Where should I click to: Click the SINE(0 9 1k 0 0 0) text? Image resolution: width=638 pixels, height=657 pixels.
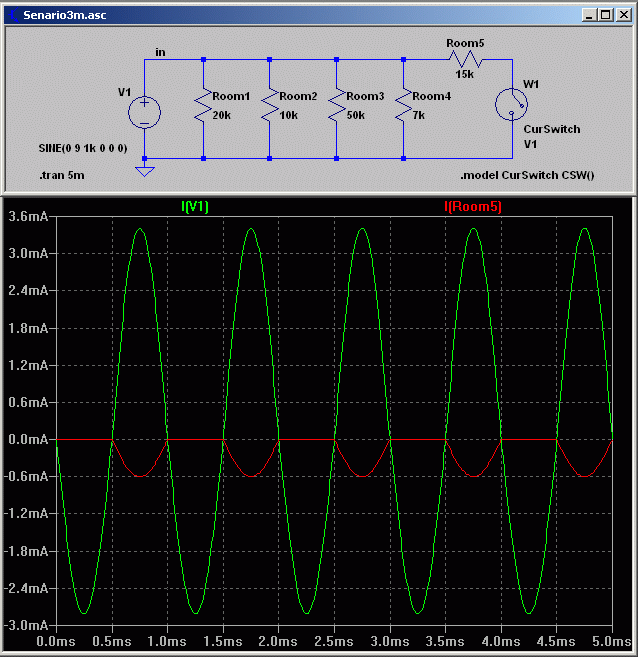[83, 148]
